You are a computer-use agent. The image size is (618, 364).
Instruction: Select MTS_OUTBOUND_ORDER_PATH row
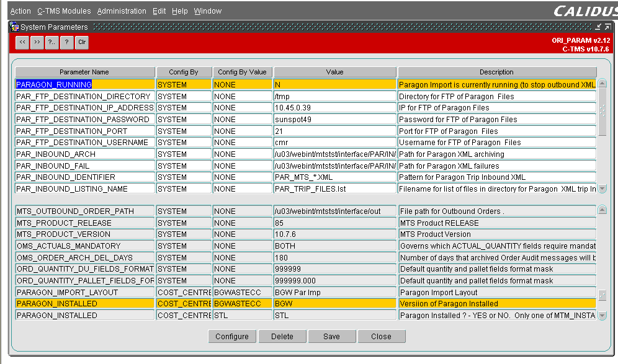click(85, 211)
